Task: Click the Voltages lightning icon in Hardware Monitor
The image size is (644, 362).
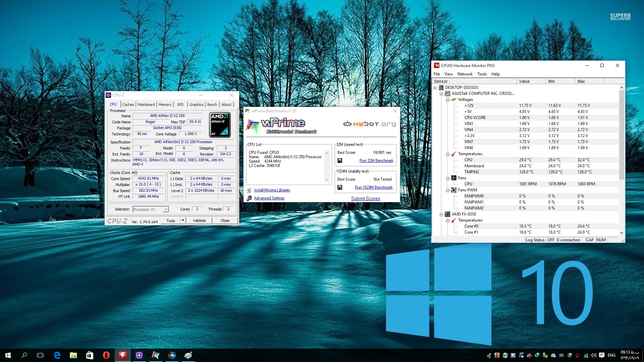Action: click(454, 100)
